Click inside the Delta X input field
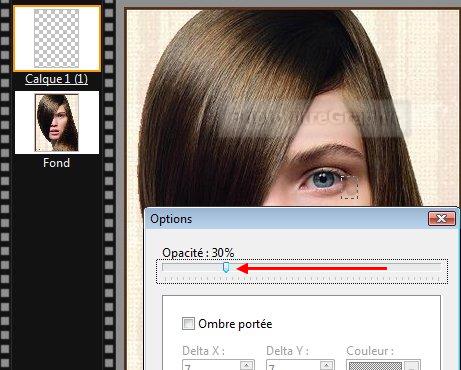 point(211,365)
